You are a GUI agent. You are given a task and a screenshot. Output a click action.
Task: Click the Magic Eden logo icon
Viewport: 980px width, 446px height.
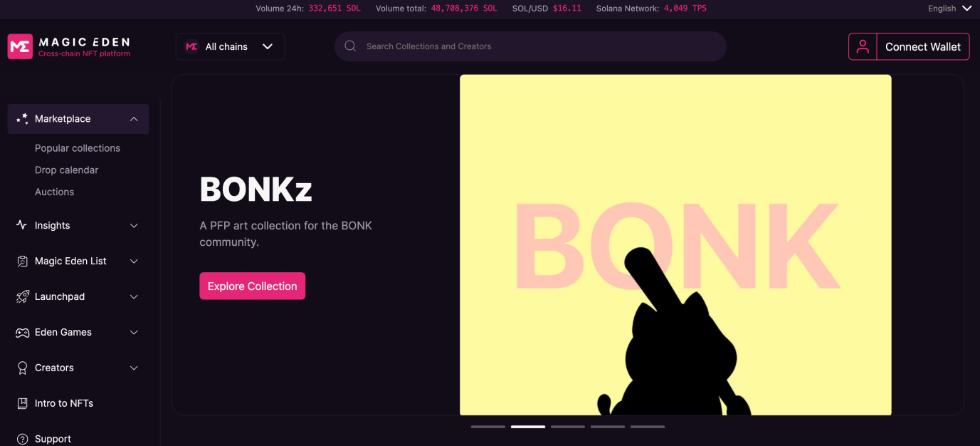[x=20, y=46]
